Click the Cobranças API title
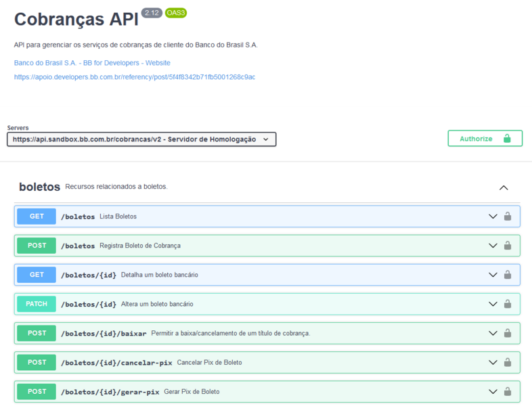Image resolution: width=532 pixels, height=406 pixels. 76,19
